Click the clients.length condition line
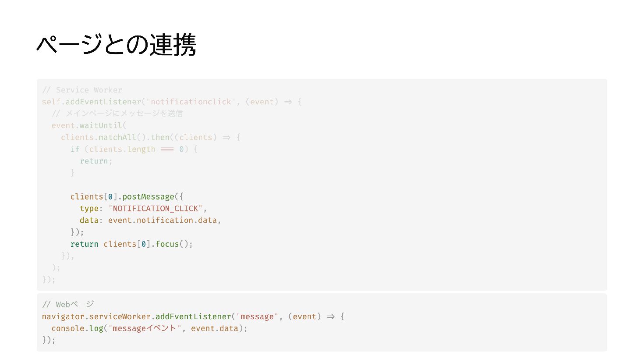The width and height of the screenshot is (644, 363). [134, 149]
